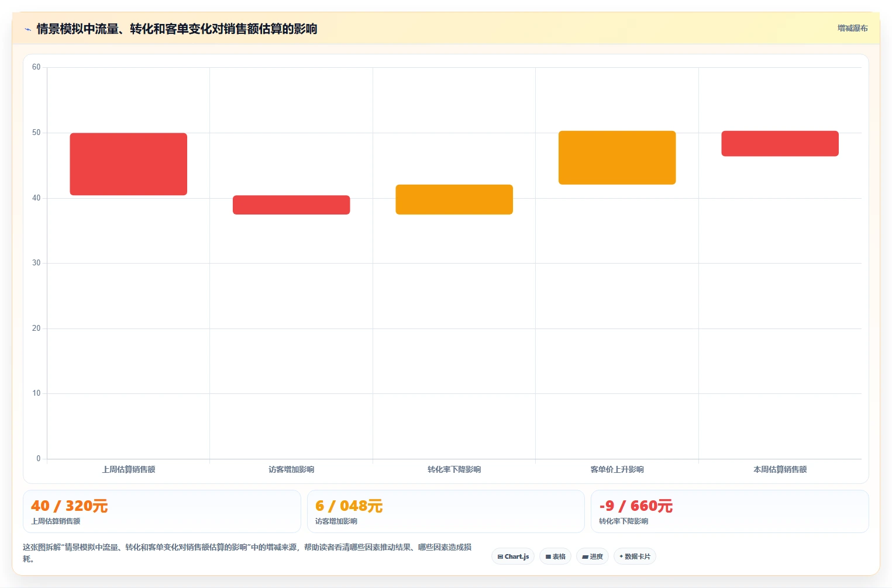Click the red 上周估算销售额 waterfall bar
The height and width of the screenshot is (588, 892).
tap(129, 164)
